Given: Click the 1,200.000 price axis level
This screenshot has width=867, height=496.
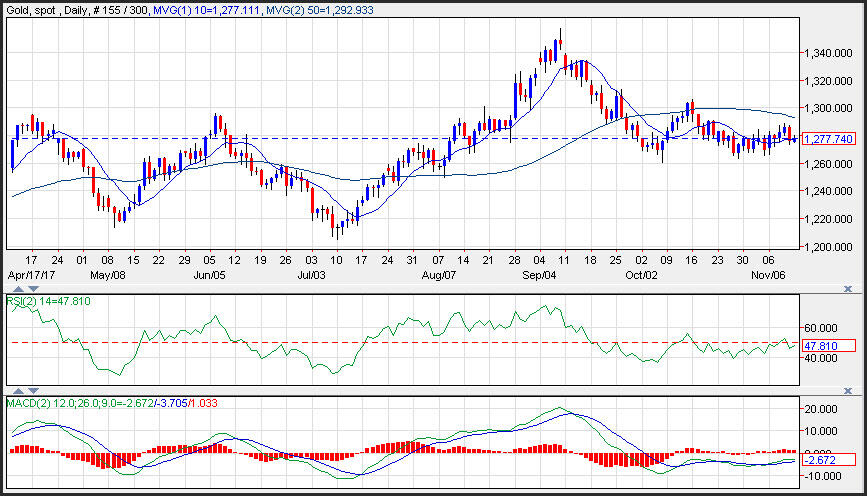Looking at the screenshot, I should pyautogui.click(x=830, y=247).
